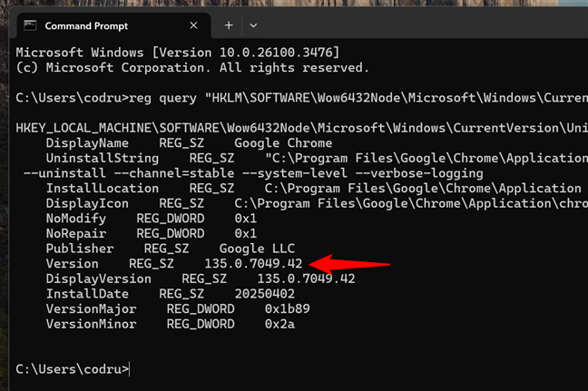Image resolution: width=588 pixels, height=391 pixels.
Task: Click the NoRepair REG_DWORD entry
Action: [x=152, y=233]
